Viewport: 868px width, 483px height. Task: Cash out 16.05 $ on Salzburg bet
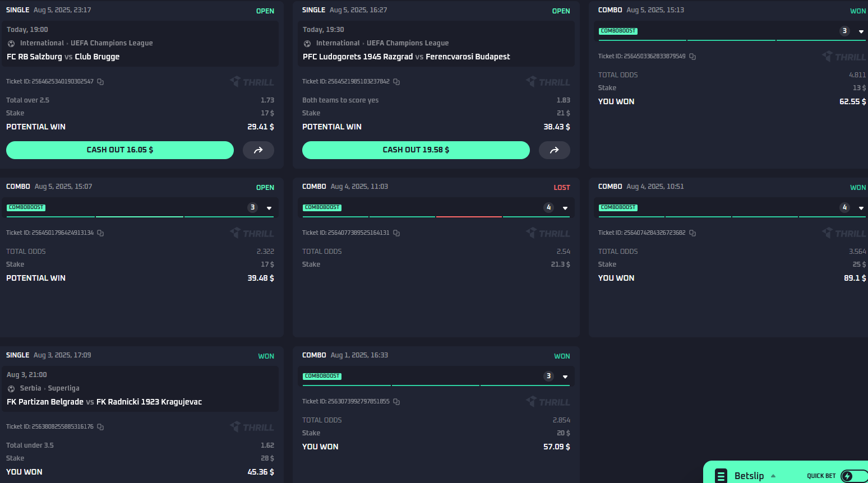(x=120, y=150)
